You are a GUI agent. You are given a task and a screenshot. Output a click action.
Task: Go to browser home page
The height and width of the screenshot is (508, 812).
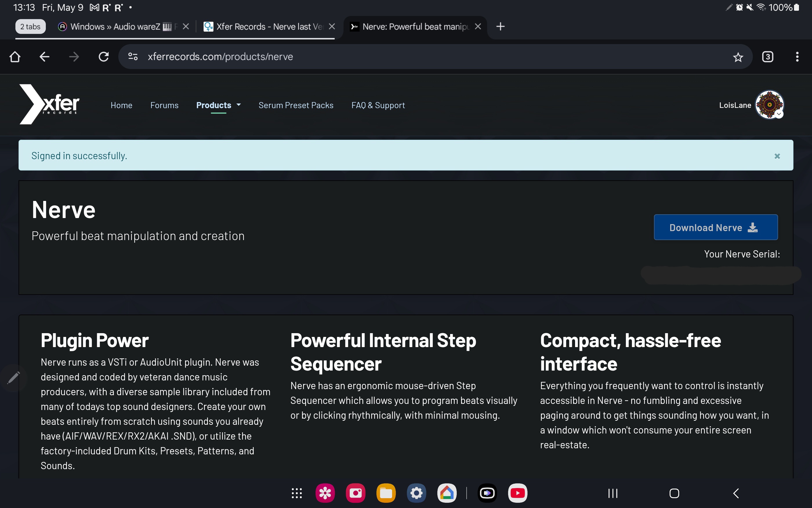click(15, 57)
